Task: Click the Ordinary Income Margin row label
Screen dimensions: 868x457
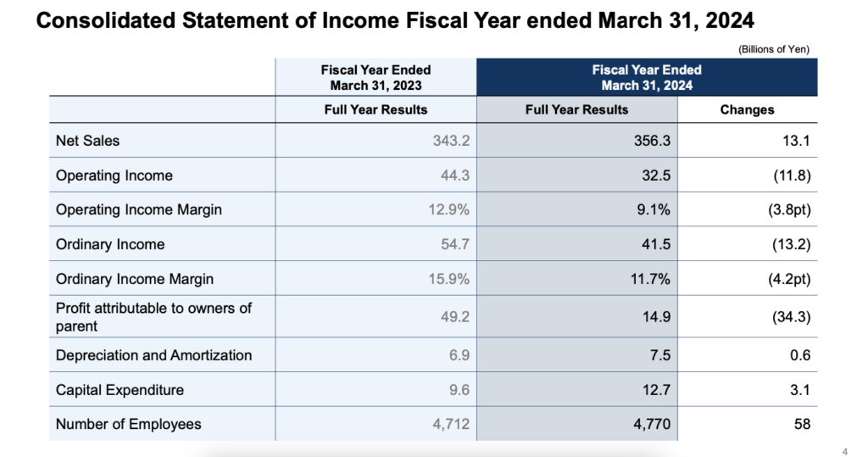Action: pyautogui.click(x=134, y=278)
